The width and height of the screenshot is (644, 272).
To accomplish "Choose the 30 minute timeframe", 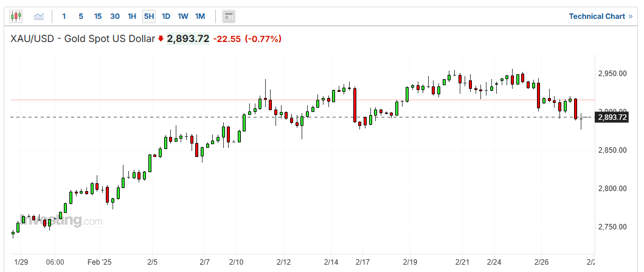I will pos(115,16).
